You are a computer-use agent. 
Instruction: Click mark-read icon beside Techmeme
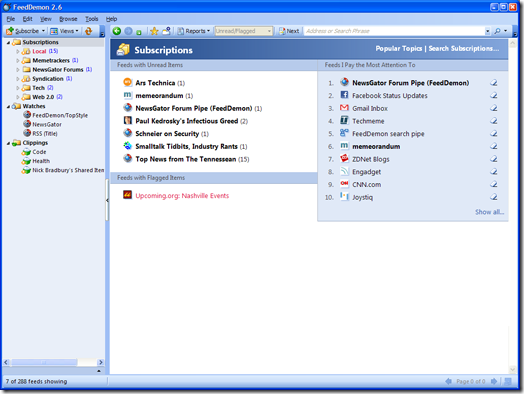pos(494,121)
